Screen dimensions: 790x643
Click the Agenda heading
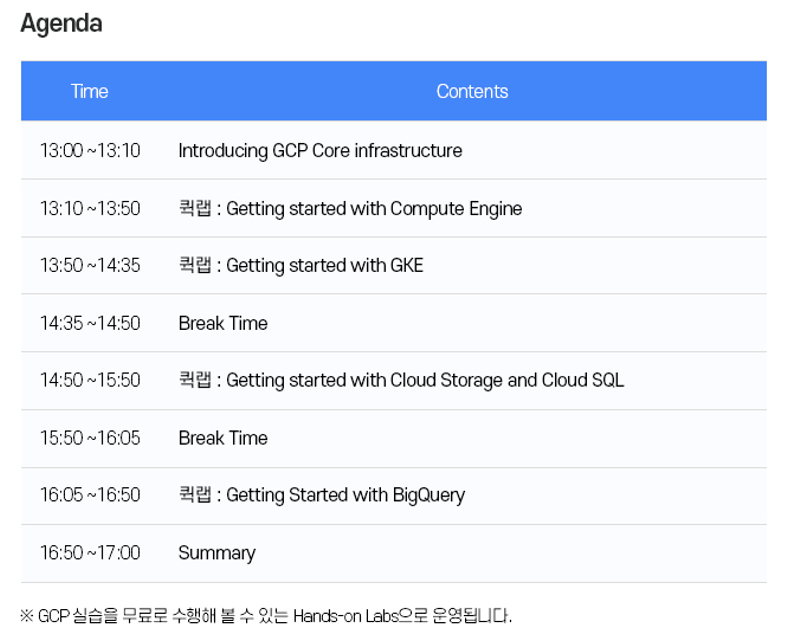point(61,23)
